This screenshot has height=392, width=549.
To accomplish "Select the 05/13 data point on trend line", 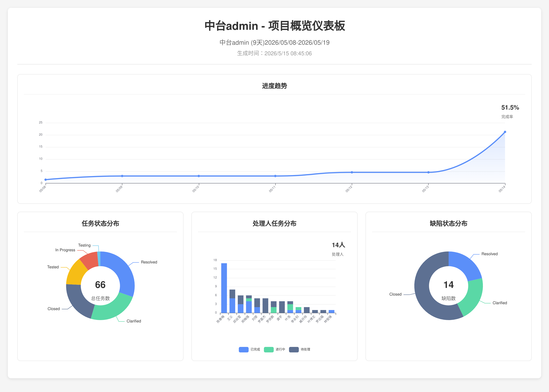I will click(x=428, y=172).
